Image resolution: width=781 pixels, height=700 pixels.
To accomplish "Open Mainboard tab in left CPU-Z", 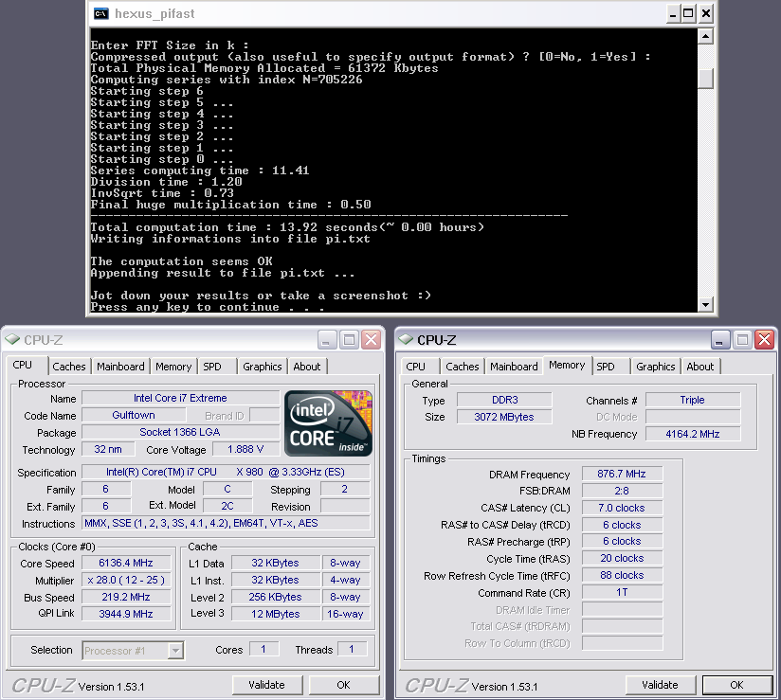I will click(120, 367).
